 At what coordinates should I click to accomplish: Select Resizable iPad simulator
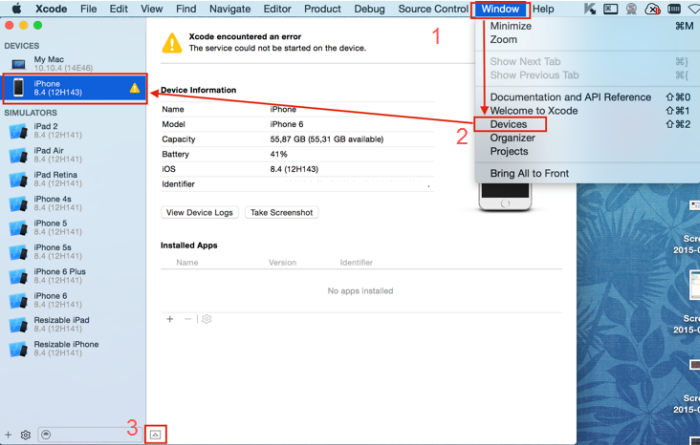pyautogui.click(x=73, y=324)
